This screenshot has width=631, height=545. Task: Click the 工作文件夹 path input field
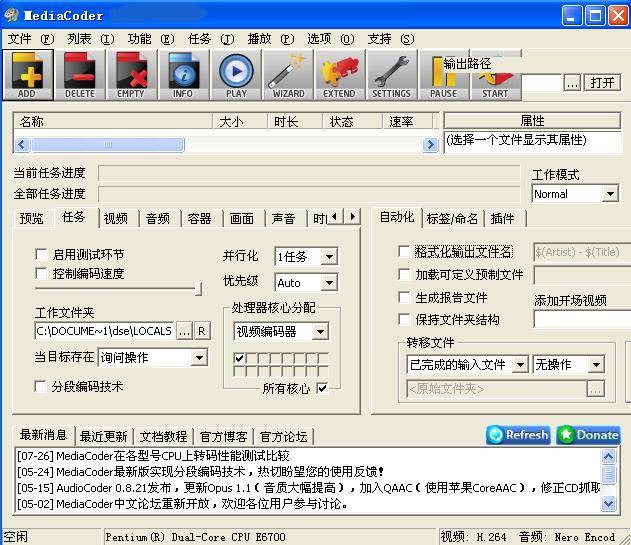pyautogui.click(x=105, y=331)
